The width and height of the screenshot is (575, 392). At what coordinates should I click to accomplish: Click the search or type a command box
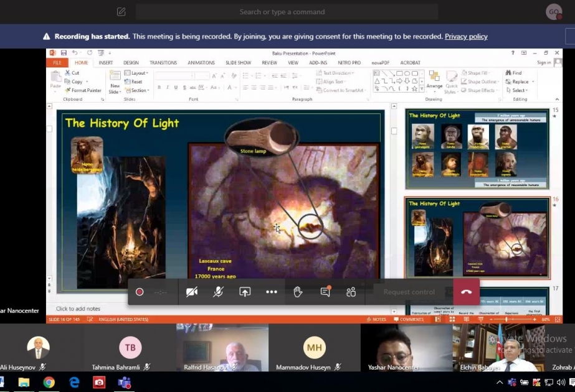pyautogui.click(x=287, y=12)
